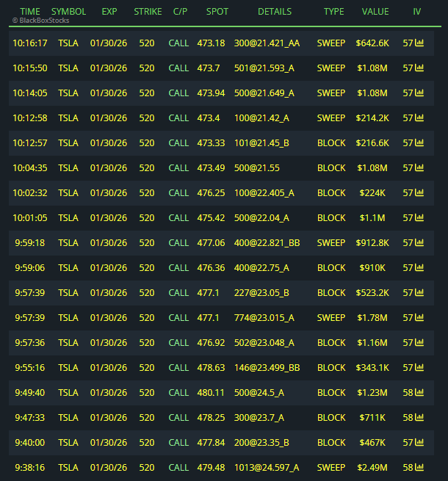Open IV chart icon for 9:49:40 row
Screen dimensions: 448x481
tap(419, 392)
